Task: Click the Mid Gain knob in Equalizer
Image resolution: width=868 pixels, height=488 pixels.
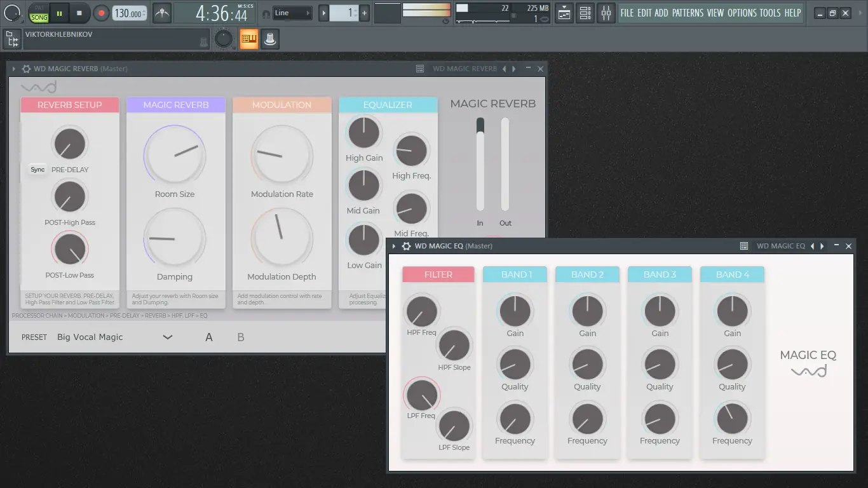Action: click(x=364, y=186)
